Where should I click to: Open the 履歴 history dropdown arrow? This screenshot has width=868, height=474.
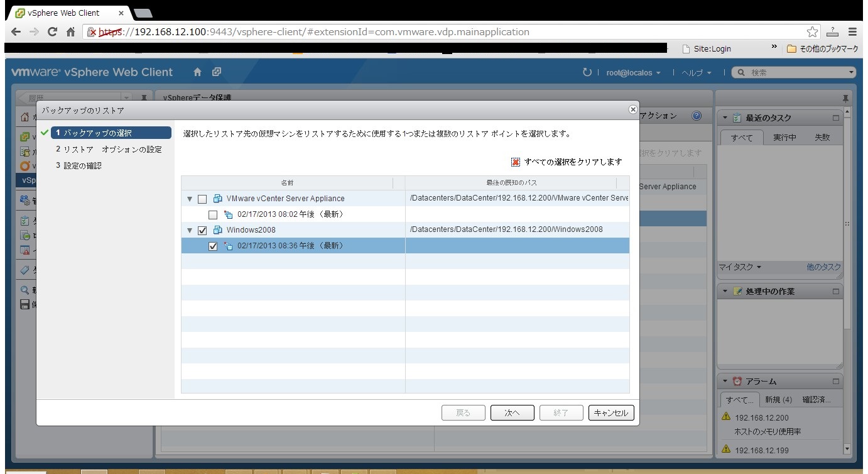click(126, 98)
